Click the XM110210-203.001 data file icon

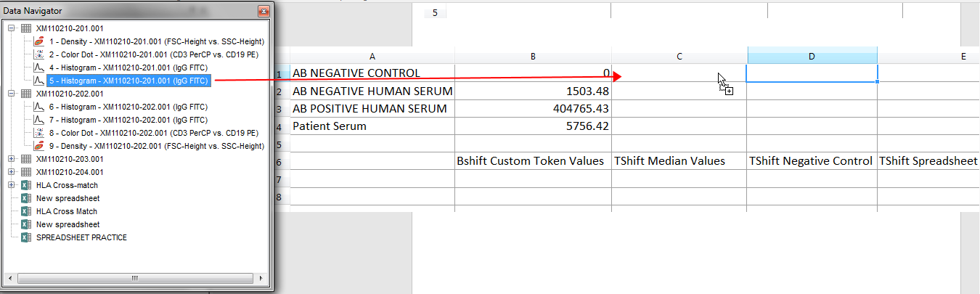pos(26,159)
